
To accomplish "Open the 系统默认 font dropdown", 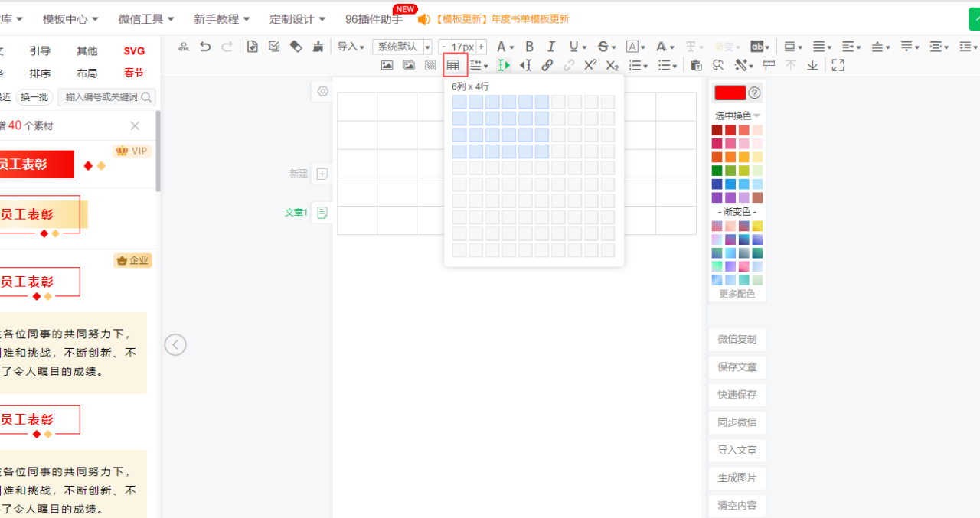I will pyautogui.click(x=402, y=47).
